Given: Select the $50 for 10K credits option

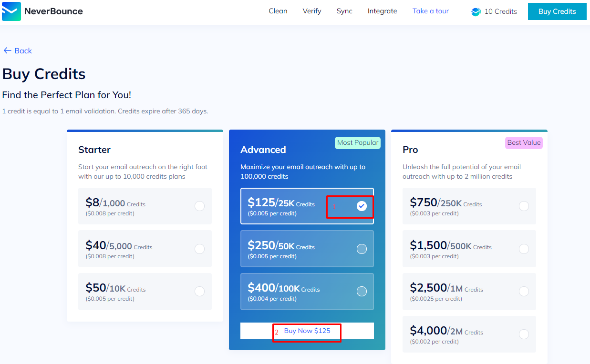Looking at the screenshot, I should (x=199, y=291).
